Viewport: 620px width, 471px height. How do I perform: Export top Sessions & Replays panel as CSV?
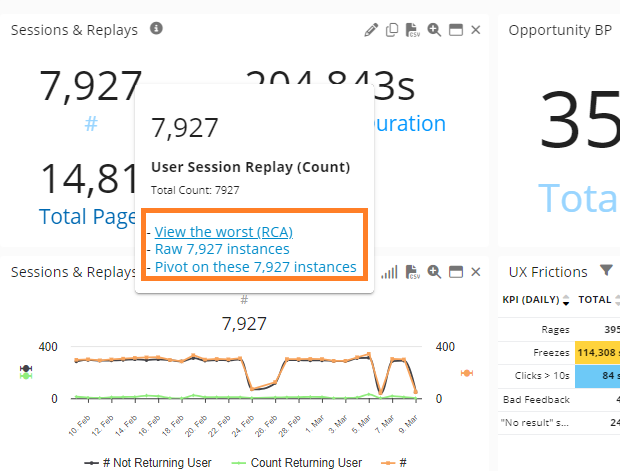pyautogui.click(x=413, y=31)
